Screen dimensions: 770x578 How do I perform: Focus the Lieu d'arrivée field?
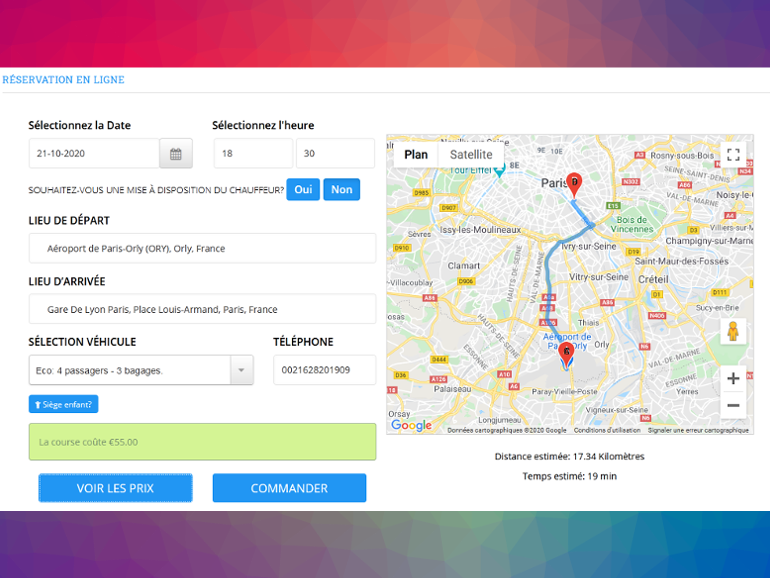(x=202, y=309)
